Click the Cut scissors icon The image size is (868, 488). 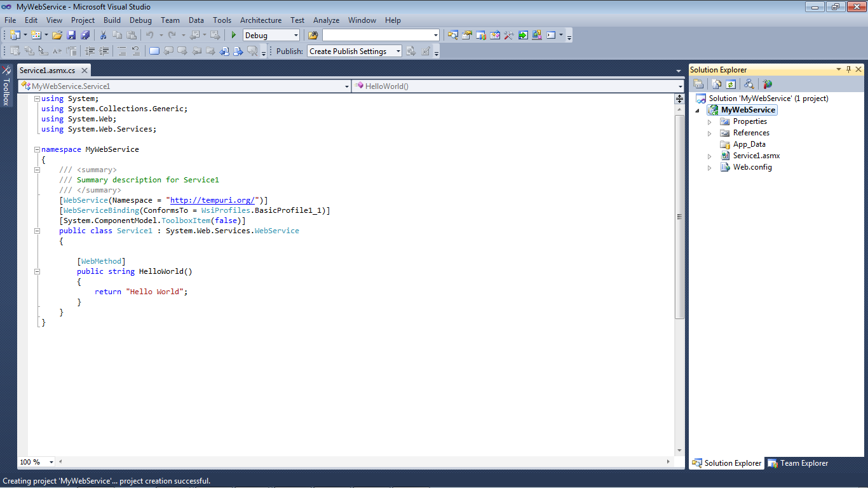point(103,35)
